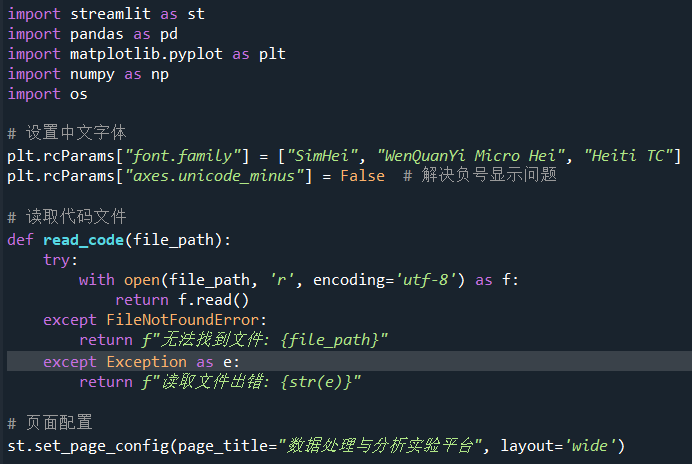Image resolution: width=692 pixels, height=464 pixels.
Task: Click the "SimHei" font name string
Action: 323,156
